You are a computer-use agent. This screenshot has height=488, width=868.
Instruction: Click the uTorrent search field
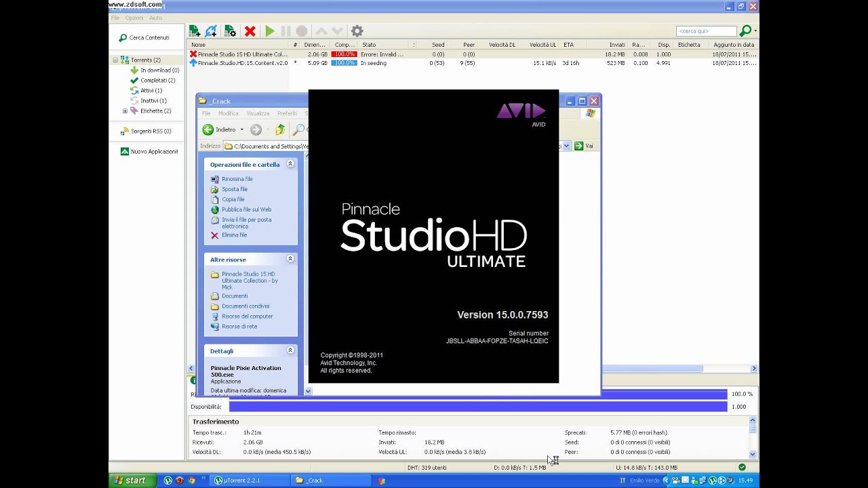point(706,31)
